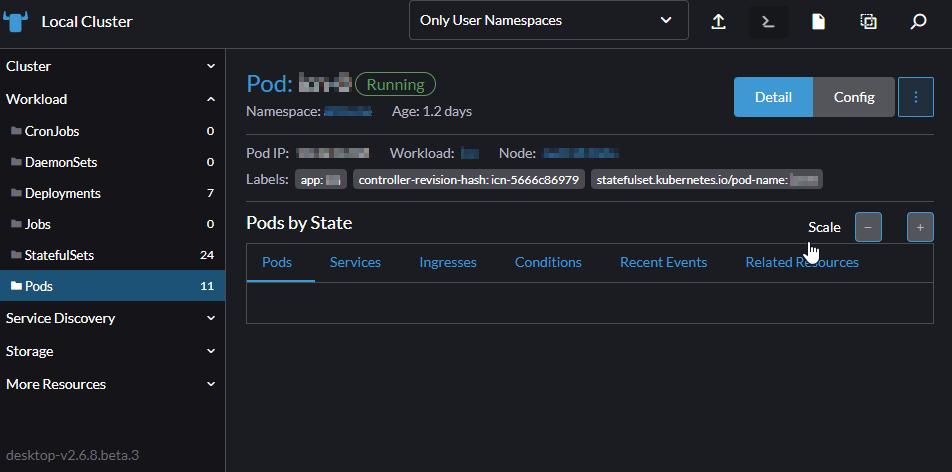The image size is (952, 472).
Task: Open DaemonSets in the Workload list
Action: [112, 162]
